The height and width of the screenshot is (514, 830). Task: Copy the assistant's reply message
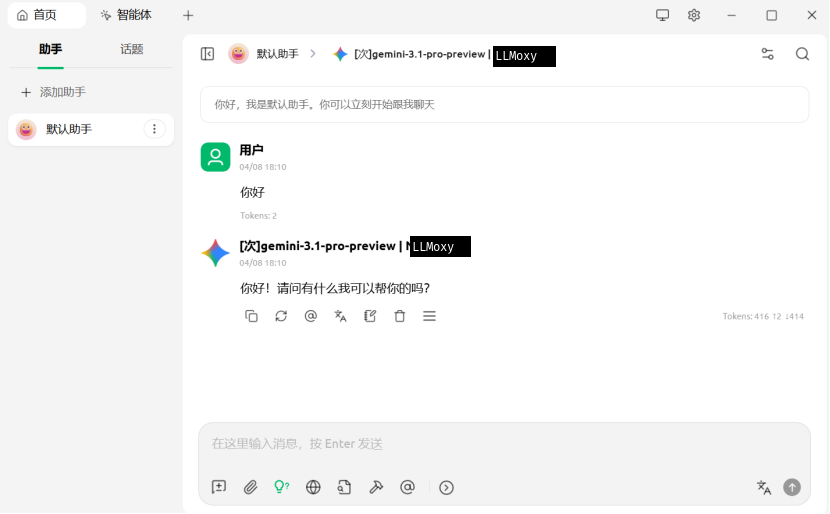coord(251,316)
